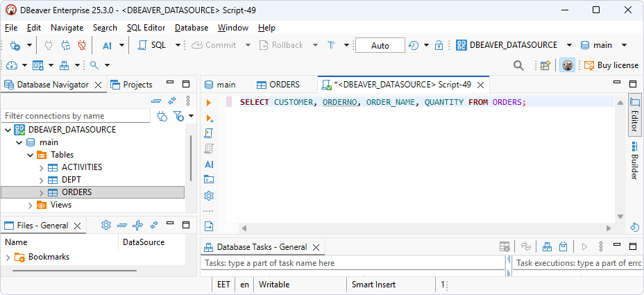Switch to the ORDERS editor tab

278,85
